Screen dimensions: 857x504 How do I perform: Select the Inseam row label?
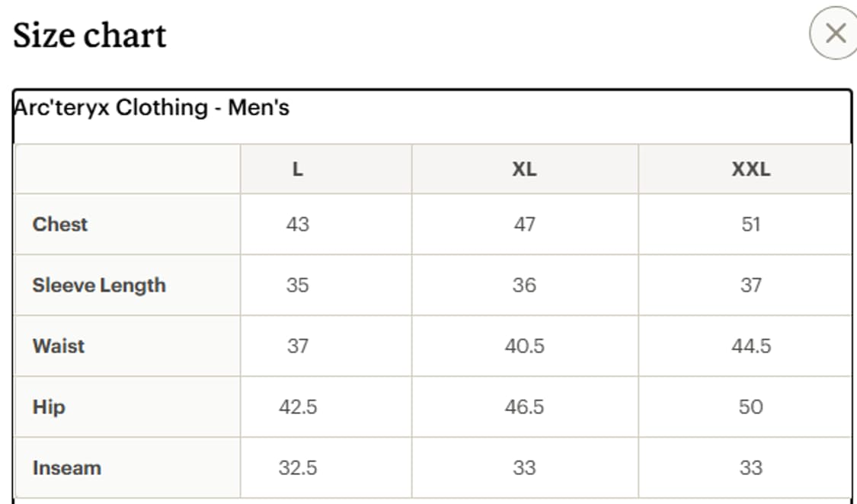click(67, 468)
